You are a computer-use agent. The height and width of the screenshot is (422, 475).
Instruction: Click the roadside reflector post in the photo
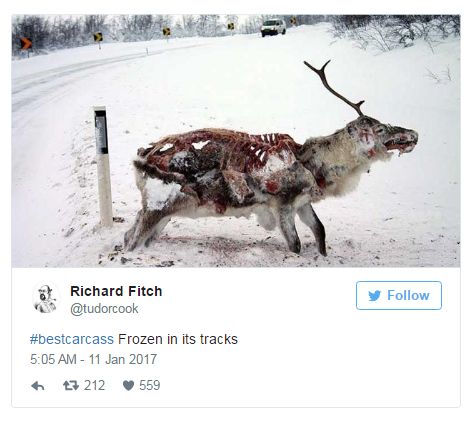(x=103, y=166)
